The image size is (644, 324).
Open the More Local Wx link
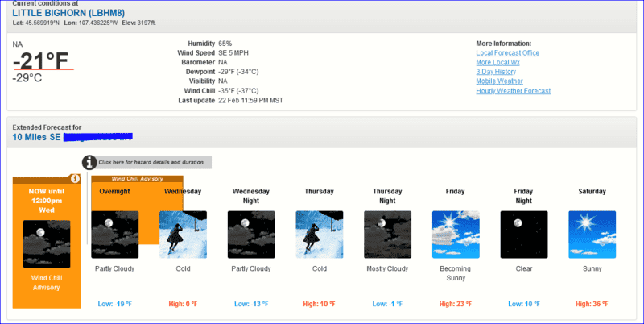499,62
